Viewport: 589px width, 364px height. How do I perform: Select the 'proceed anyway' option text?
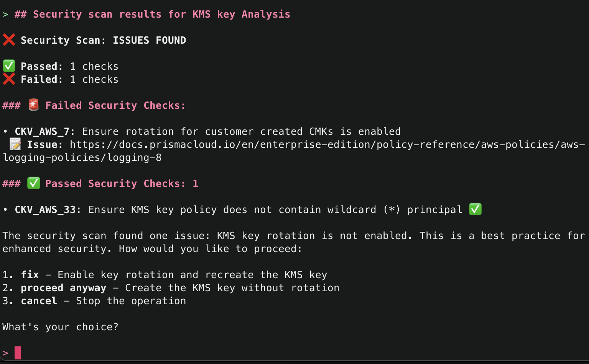click(63, 288)
